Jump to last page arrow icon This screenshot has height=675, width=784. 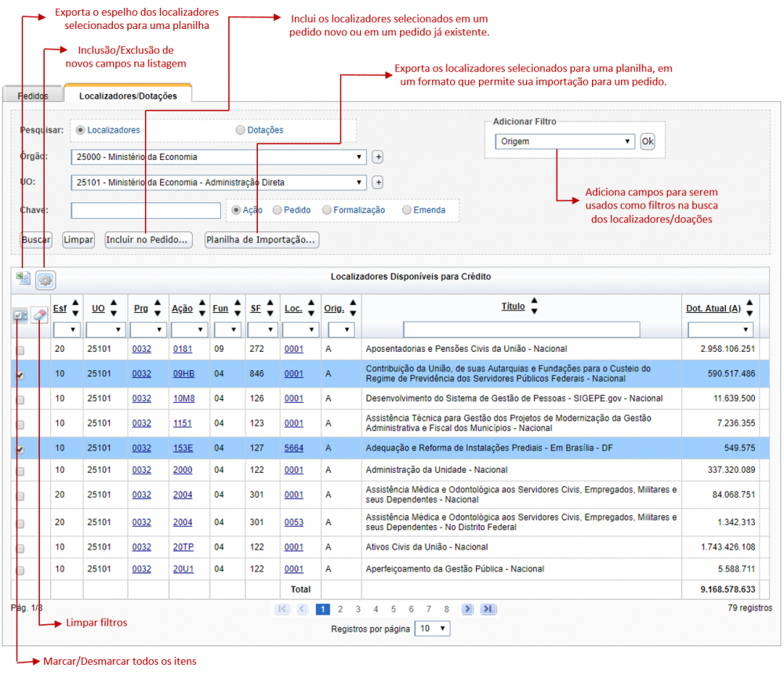coord(488,609)
